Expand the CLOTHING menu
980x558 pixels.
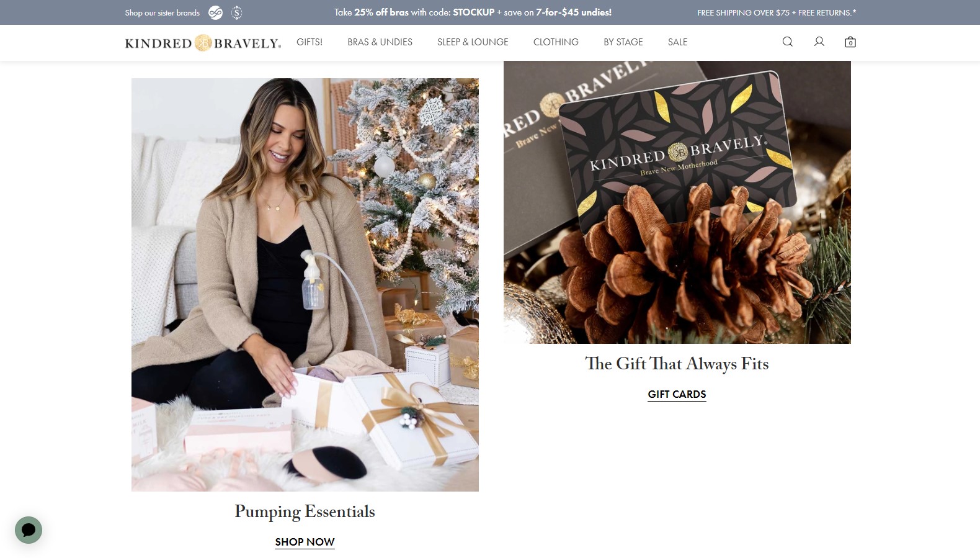pos(556,42)
